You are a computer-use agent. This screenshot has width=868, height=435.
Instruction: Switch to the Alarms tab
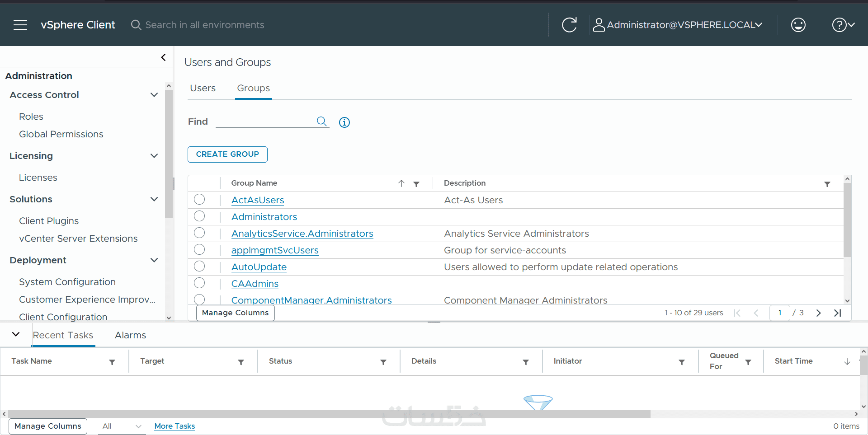pyautogui.click(x=130, y=335)
